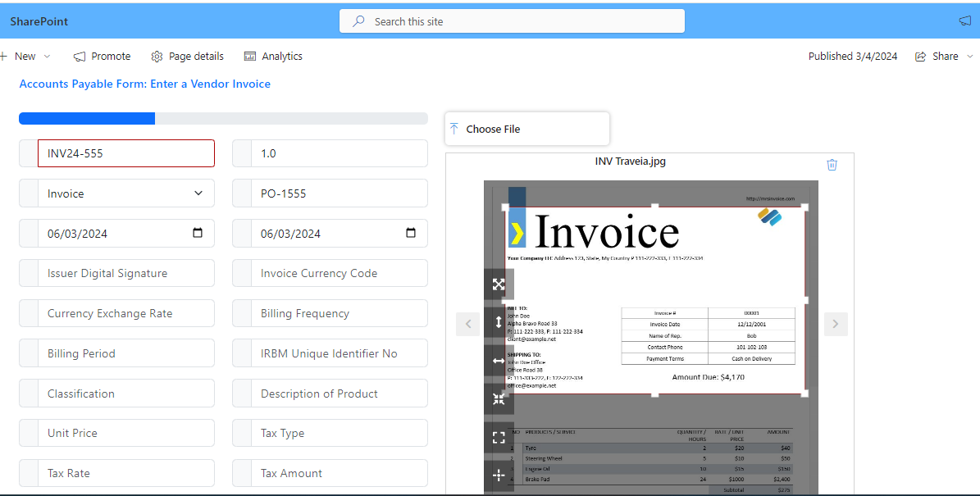Screen dimensions: 980x496
Task: Open Analytics from the command bar
Action: tap(273, 57)
